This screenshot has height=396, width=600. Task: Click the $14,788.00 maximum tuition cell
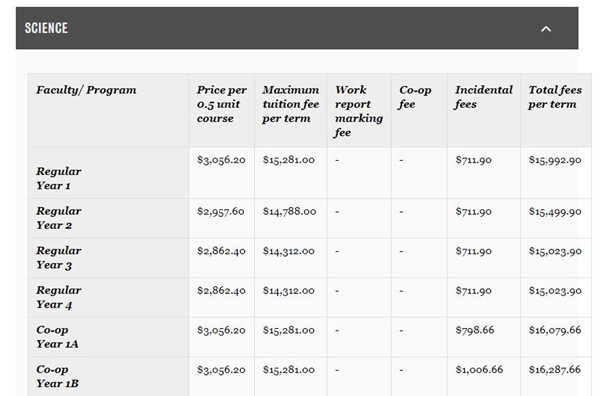[289, 212]
